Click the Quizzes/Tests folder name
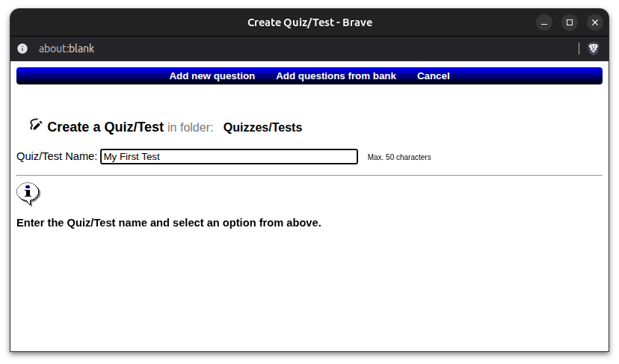This screenshot has height=364, width=619. click(262, 128)
